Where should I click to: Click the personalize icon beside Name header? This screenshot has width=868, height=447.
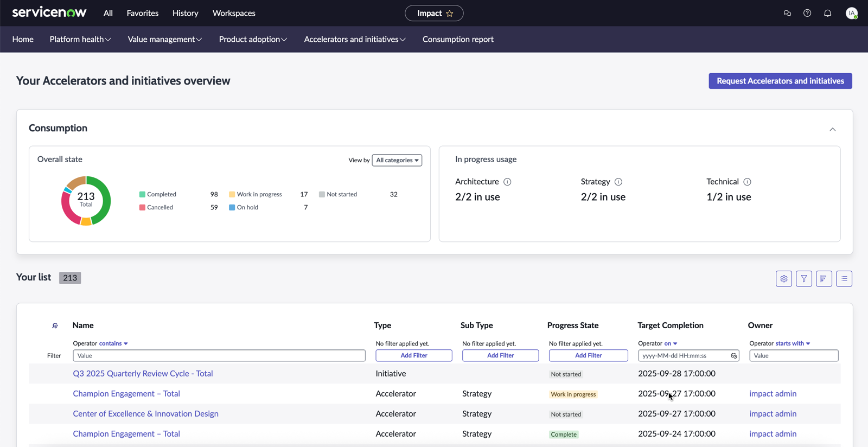pyautogui.click(x=55, y=325)
